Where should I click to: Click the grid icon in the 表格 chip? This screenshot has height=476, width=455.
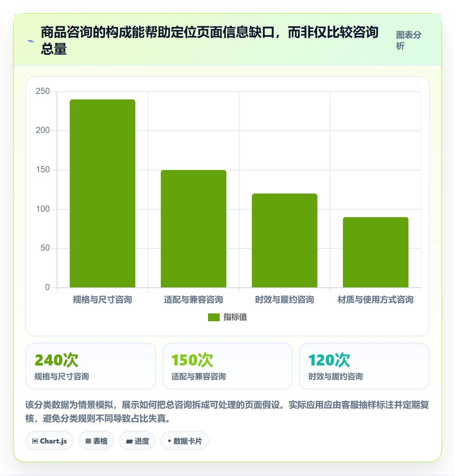point(88,441)
